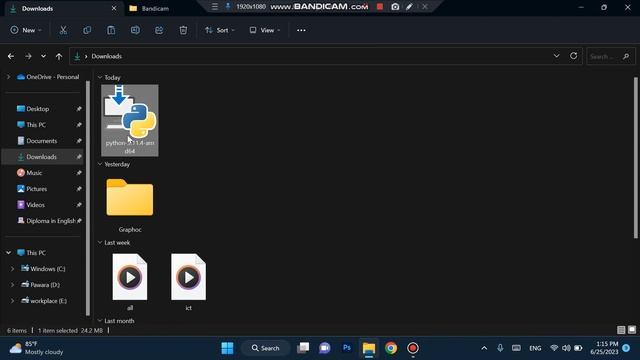Open the View dropdown
The width and height of the screenshot is (640, 360).
point(264,30)
